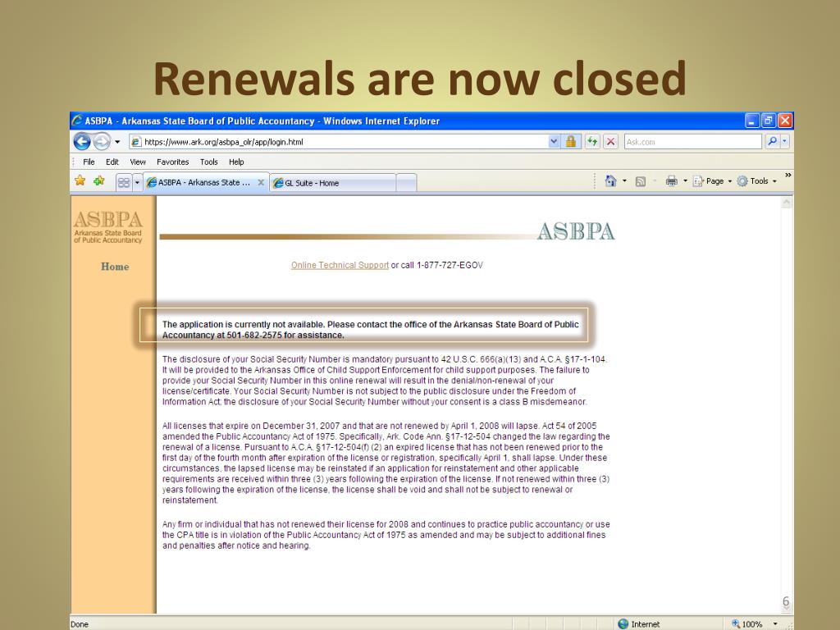
Task: Click the browser Back arrow button
Action: (x=82, y=141)
